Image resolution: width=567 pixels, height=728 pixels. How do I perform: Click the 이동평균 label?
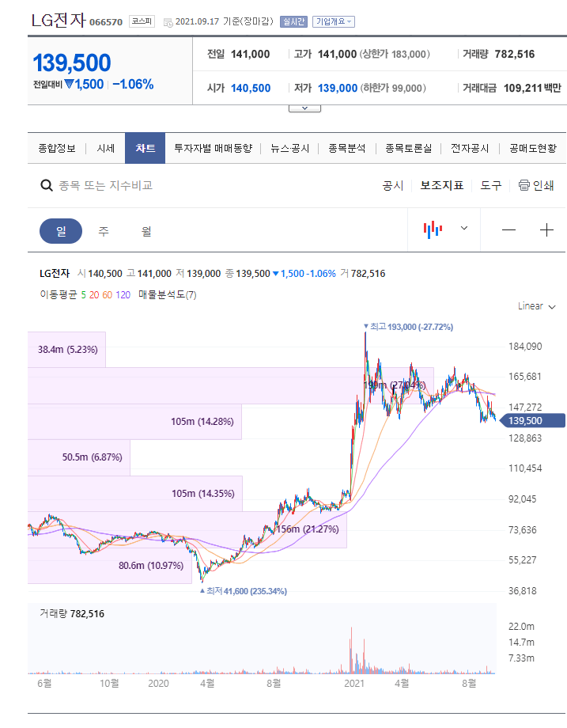(59, 295)
